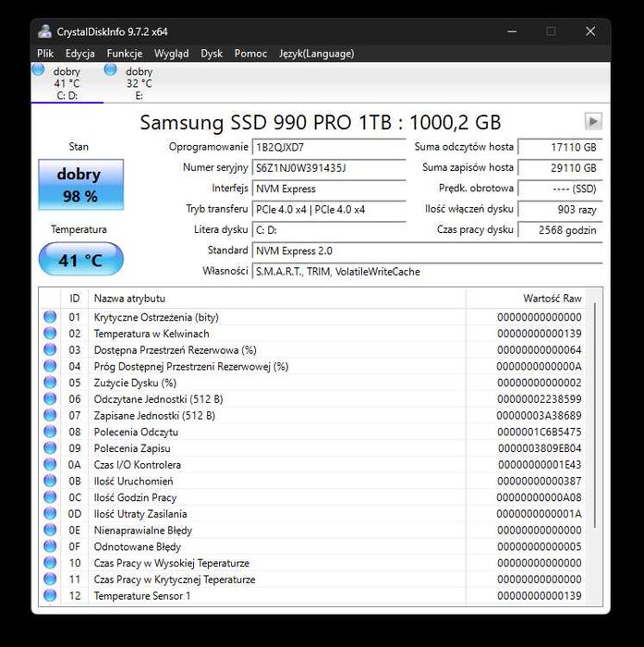This screenshot has width=644, height=647.
Task: Select the E: disk tab
Action: pos(139,83)
